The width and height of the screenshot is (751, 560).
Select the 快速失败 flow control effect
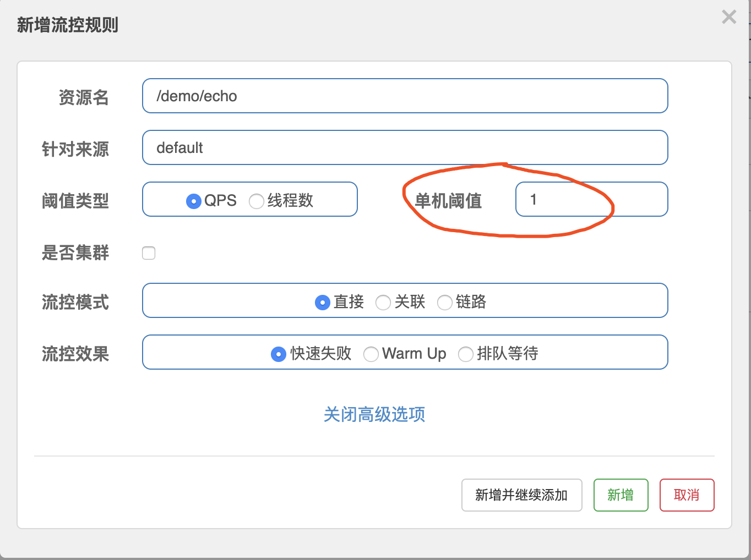click(x=279, y=354)
